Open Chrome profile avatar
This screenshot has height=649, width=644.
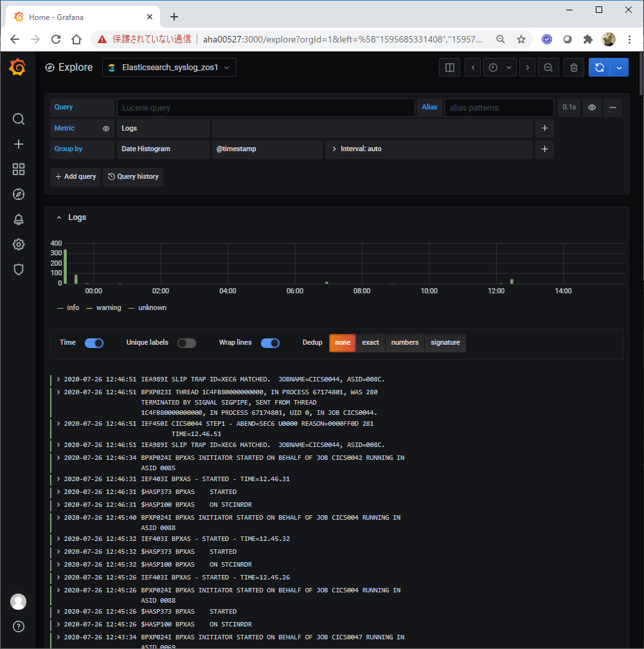pos(609,39)
